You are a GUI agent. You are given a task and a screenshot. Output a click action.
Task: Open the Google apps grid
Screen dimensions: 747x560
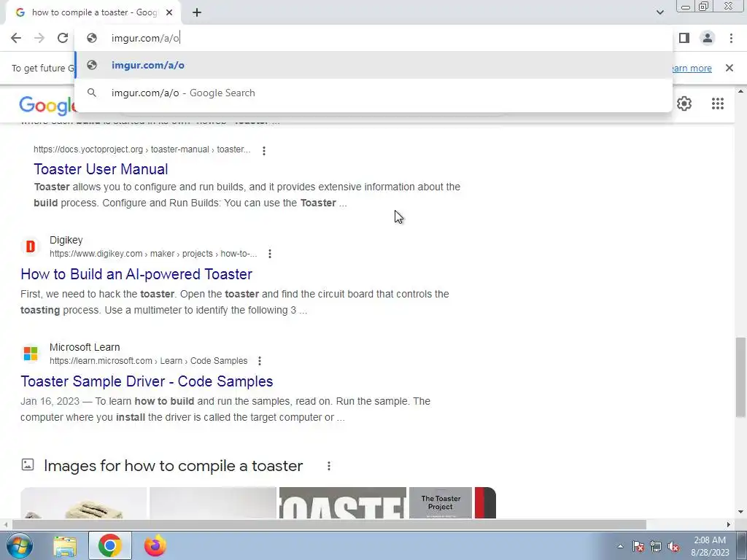pyautogui.click(x=718, y=104)
